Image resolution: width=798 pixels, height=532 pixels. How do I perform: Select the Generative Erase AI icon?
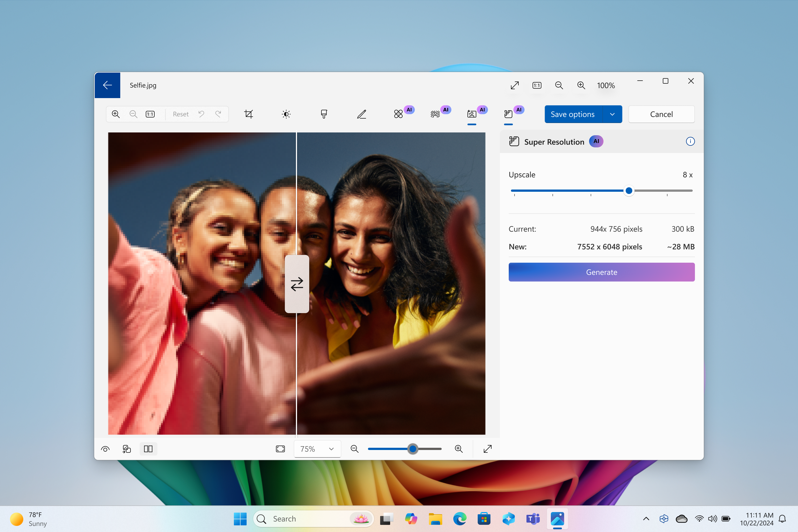coord(398,114)
